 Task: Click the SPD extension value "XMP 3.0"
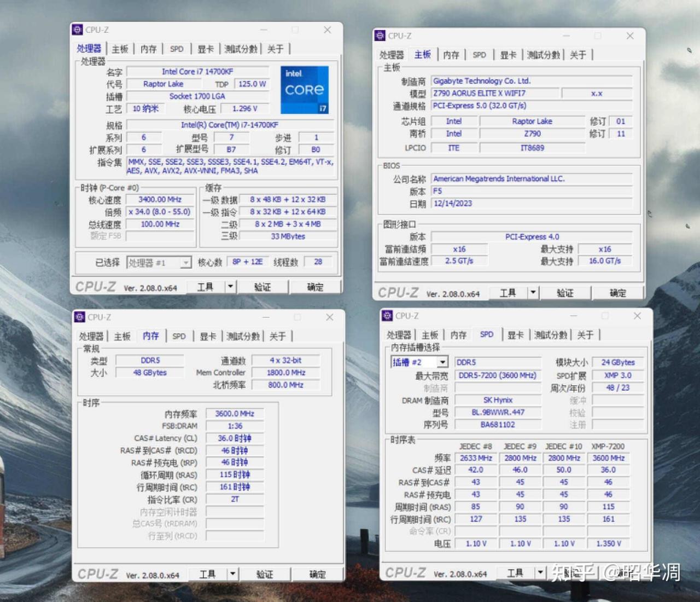(618, 375)
